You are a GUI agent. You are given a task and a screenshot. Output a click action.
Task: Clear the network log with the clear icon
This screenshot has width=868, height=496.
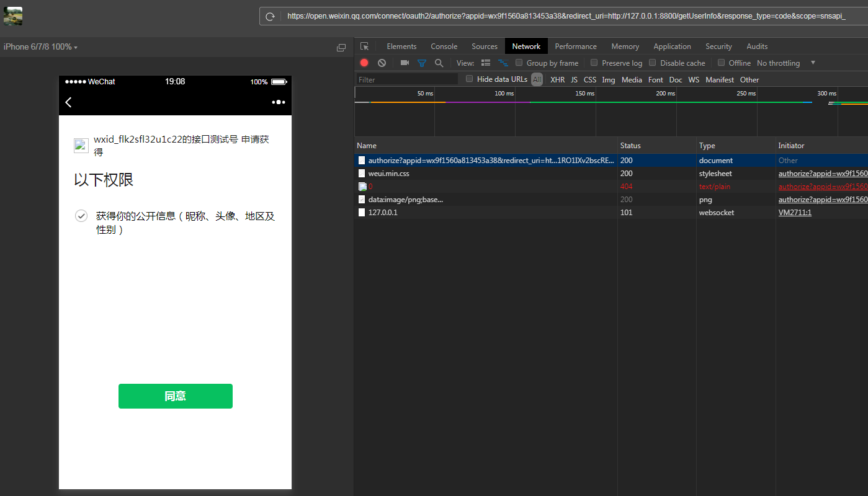click(382, 63)
